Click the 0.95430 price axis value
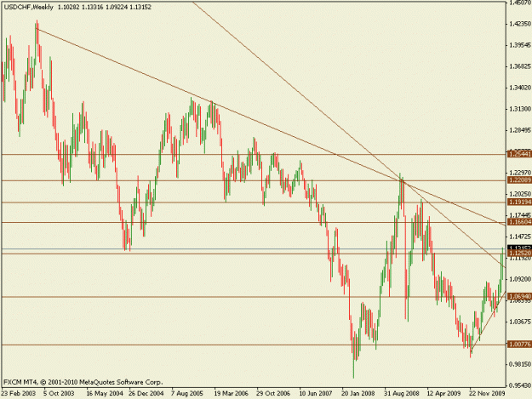The height and width of the screenshot is (399, 532). point(520,385)
